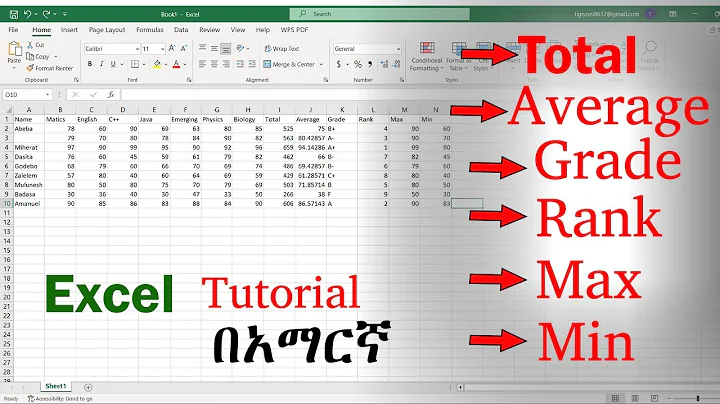Align text left
720x404 pixels.
[x=202, y=64]
